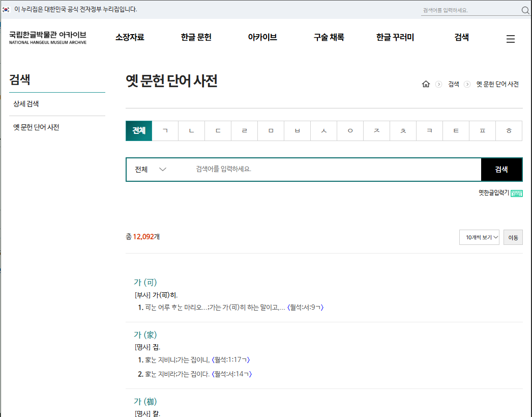Click the home icon in breadcrumb
Screen dimensions: 532x417
click(x=426, y=84)
